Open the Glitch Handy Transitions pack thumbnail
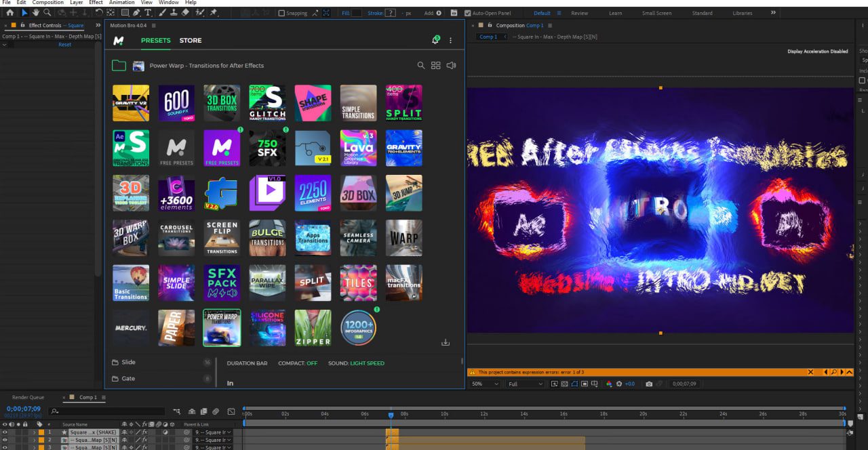 (267, 102)
